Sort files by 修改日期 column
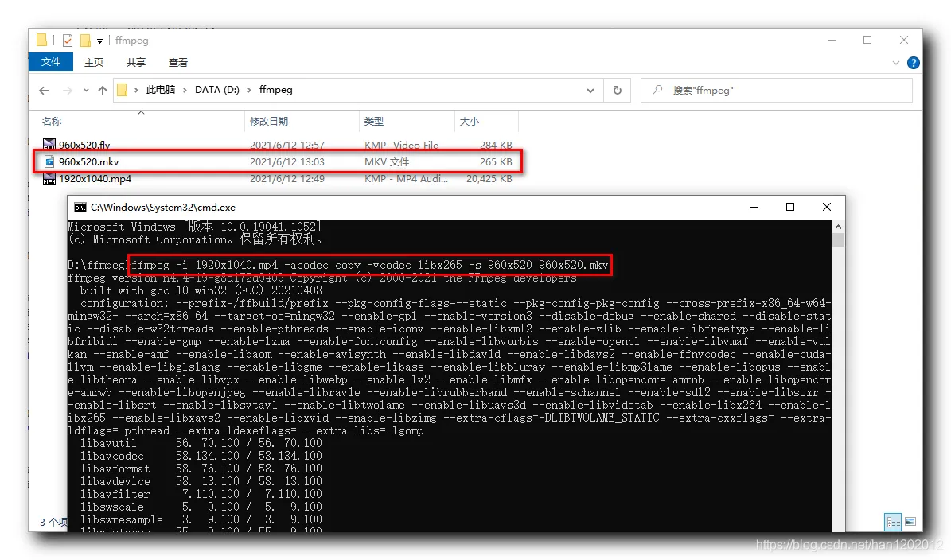951x560 pixels. click(x=269, y=121)
